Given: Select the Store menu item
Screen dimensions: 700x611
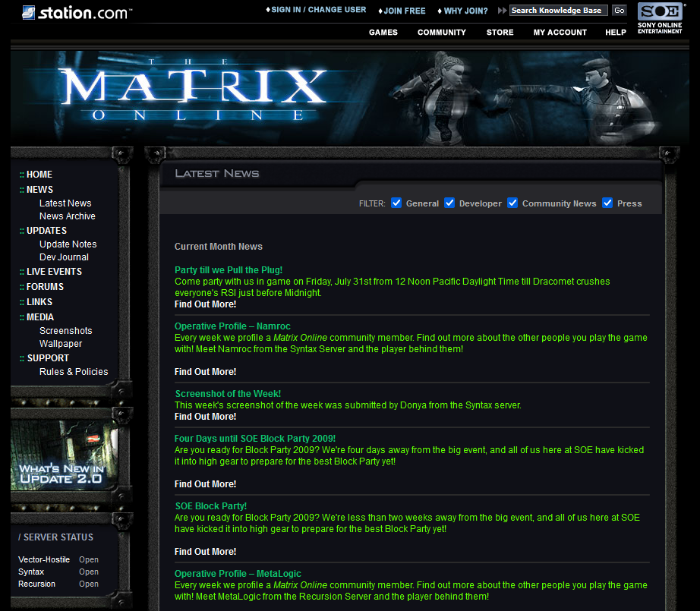Looking at the screenshot, I should (x=500, y=33).
